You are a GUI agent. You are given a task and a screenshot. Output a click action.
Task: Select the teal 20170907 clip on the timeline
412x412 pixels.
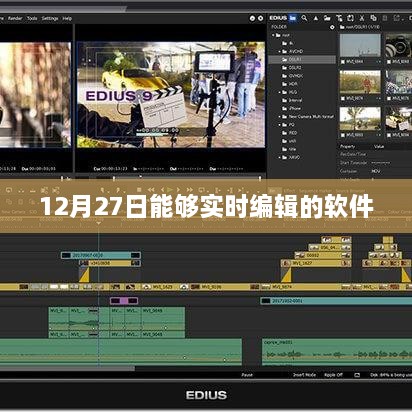pos(101,255)
